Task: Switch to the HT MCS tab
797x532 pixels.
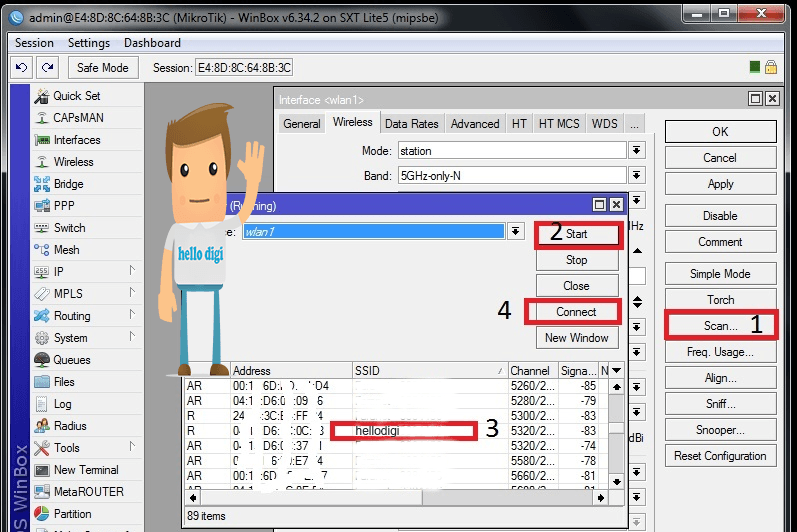Action: tap(559, 124)
